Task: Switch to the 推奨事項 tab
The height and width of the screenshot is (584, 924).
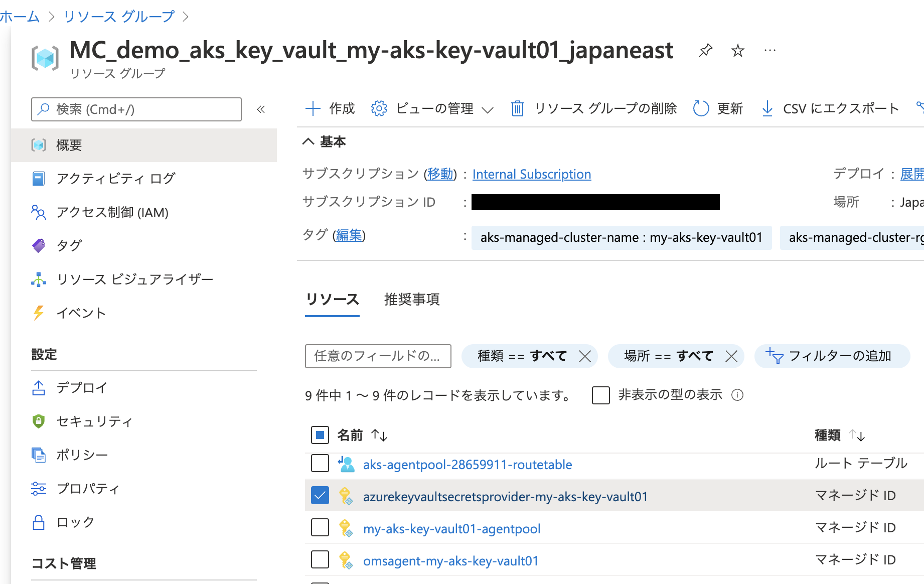Action: (412, 300)
